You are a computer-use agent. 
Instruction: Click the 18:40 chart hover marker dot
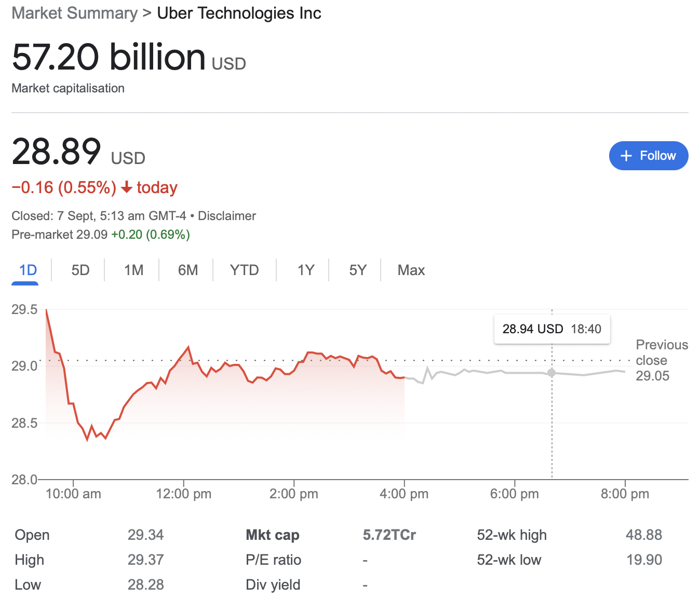[551, 373]
